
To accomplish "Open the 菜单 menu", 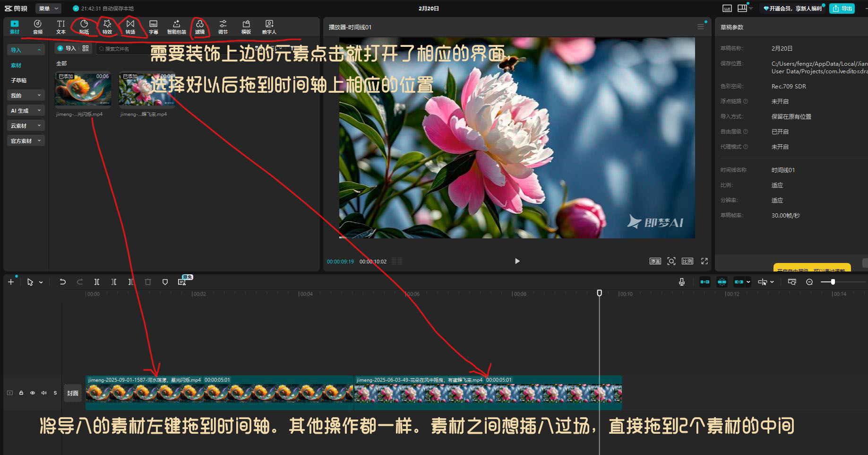I will point(47,8).
